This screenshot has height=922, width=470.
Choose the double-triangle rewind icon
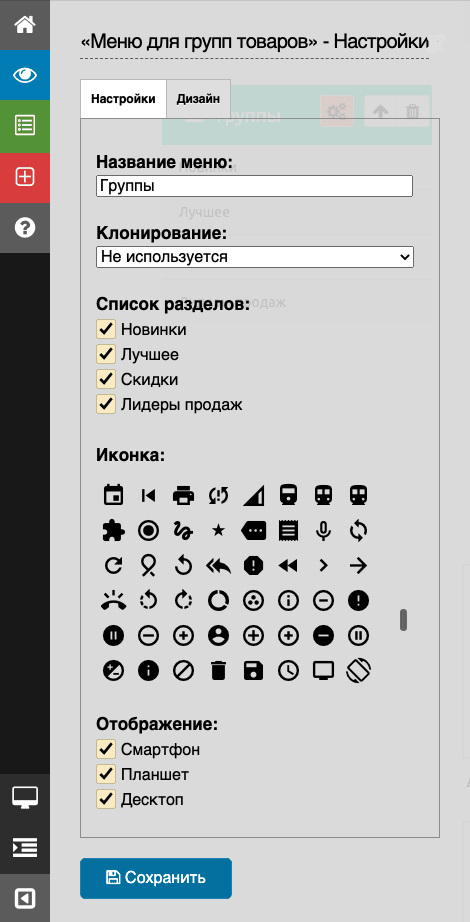288,566
